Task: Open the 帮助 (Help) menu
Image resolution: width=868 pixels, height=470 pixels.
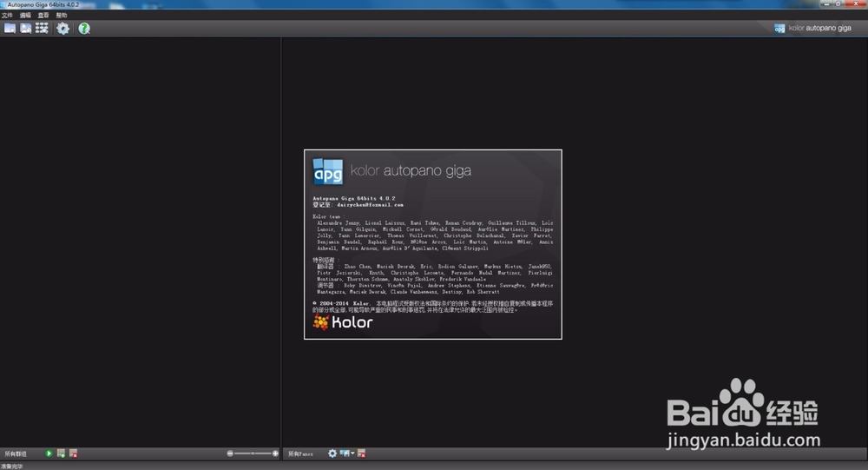Action: click(62, 15)
